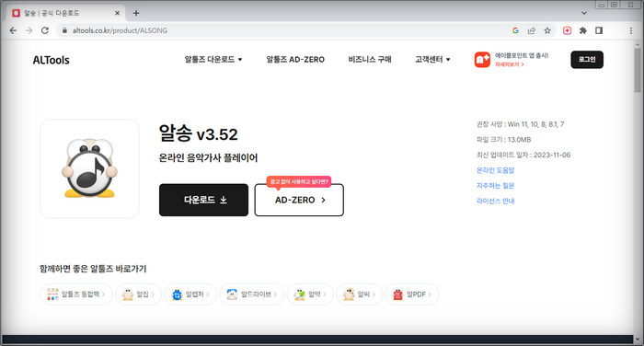Click the 최신 업데이트 일자 2023-11-06 text
This screenshot has height=346, width=644.
click(x=523, y=155)
